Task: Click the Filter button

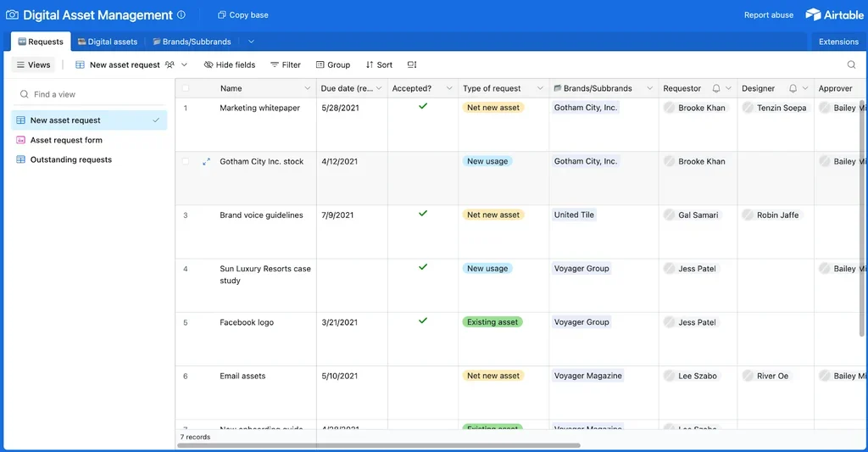Action: click(286, 64)
